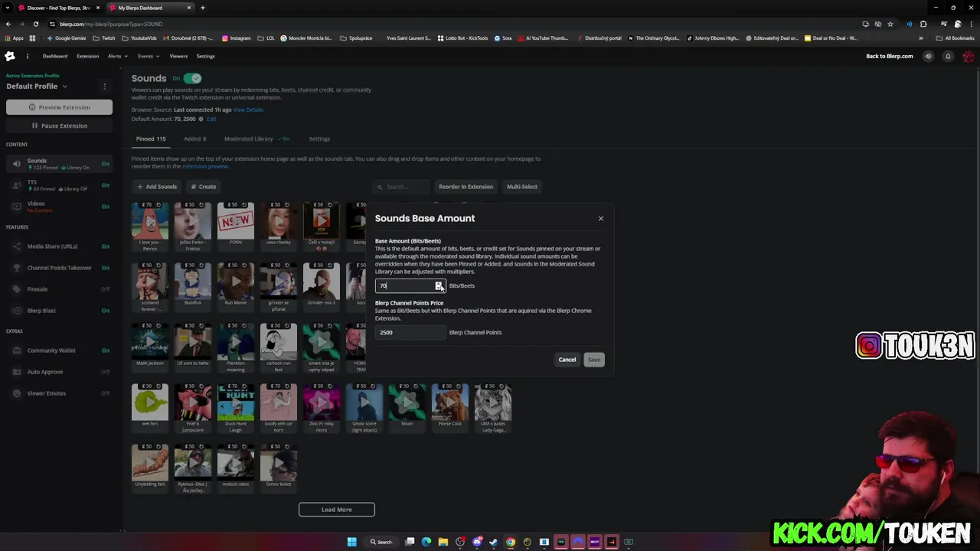This screenshot has width=980, height=551.
Task: Click the Community Wallet icon
Action: point(17,350)
